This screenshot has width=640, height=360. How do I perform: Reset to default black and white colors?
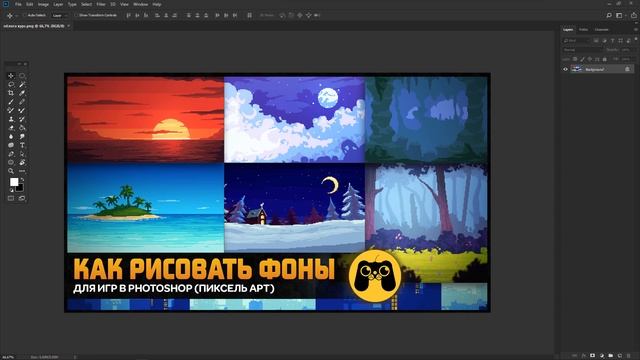pyautogui.click(x=11, y=190)
